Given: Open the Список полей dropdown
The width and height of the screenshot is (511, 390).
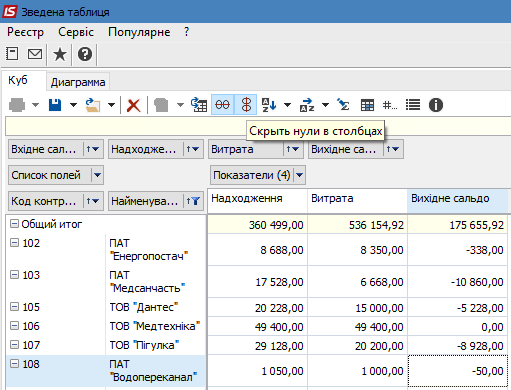Looking at the screenshot, I should point(97,175).
